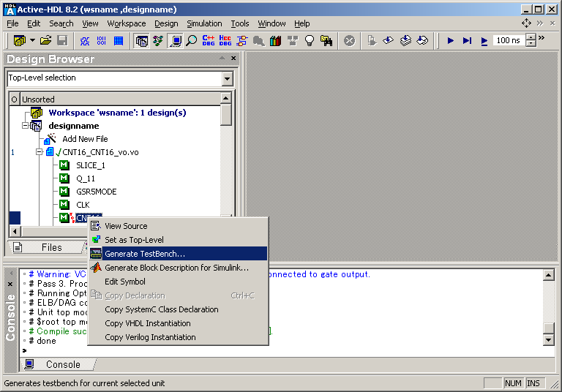This screenshot has height=392, width=562.
Task: Select the GSR5MODE module
Action: point(96,192)
